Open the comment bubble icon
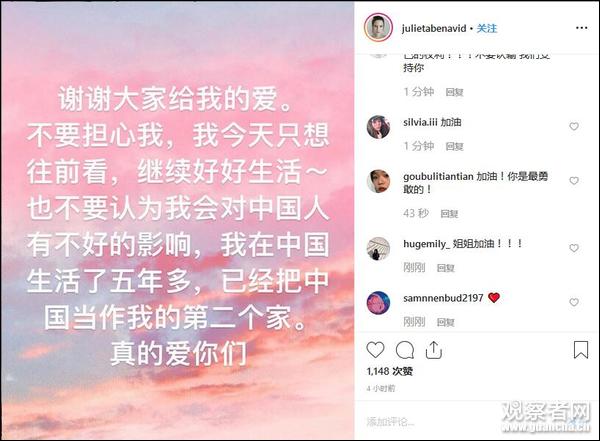The height and width of the screenshot is (441, 600). tap(404, 350)
